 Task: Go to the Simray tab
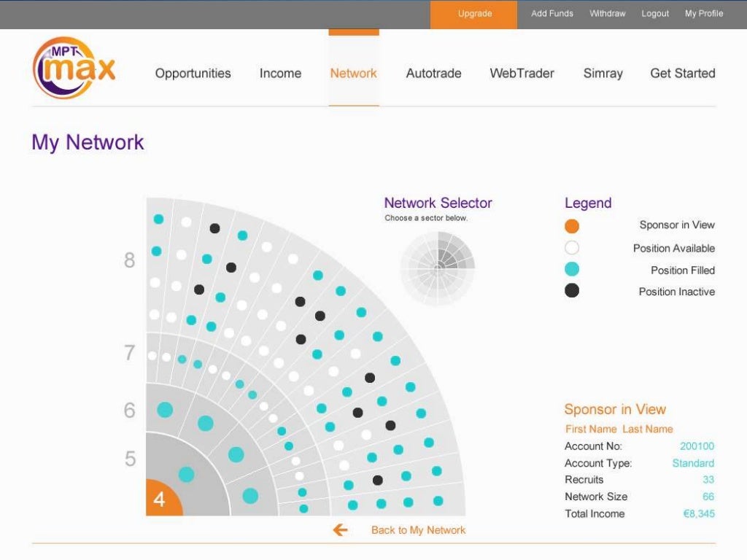tap(603, 74)
